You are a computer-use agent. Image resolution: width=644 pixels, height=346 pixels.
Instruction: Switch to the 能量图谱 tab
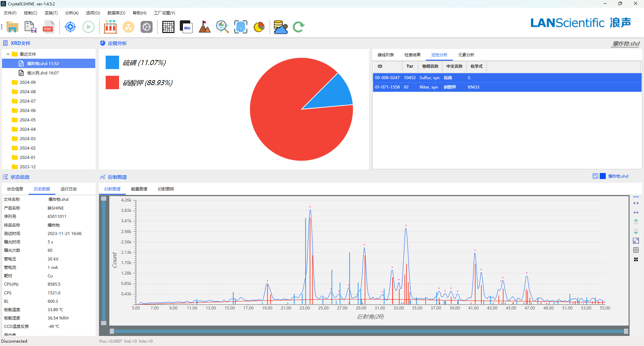click(x=139, y=189)
